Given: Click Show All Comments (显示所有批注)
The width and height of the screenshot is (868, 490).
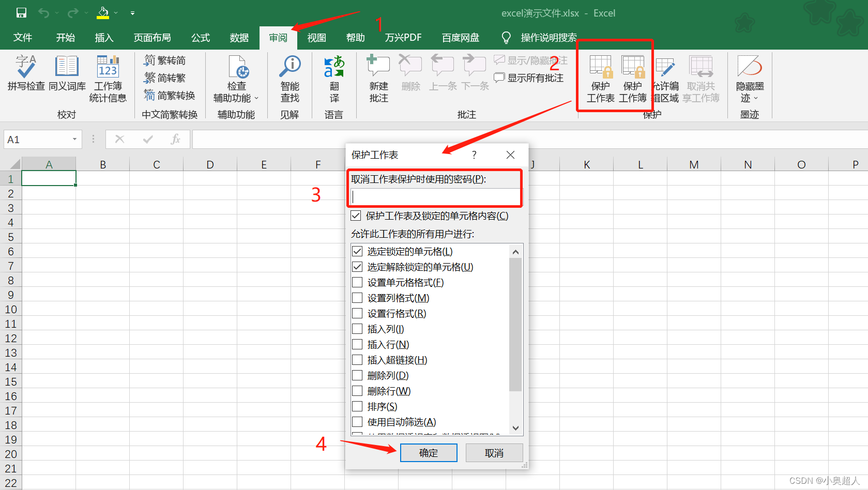Looking at the screenshot, I should [x=529, y=78].
